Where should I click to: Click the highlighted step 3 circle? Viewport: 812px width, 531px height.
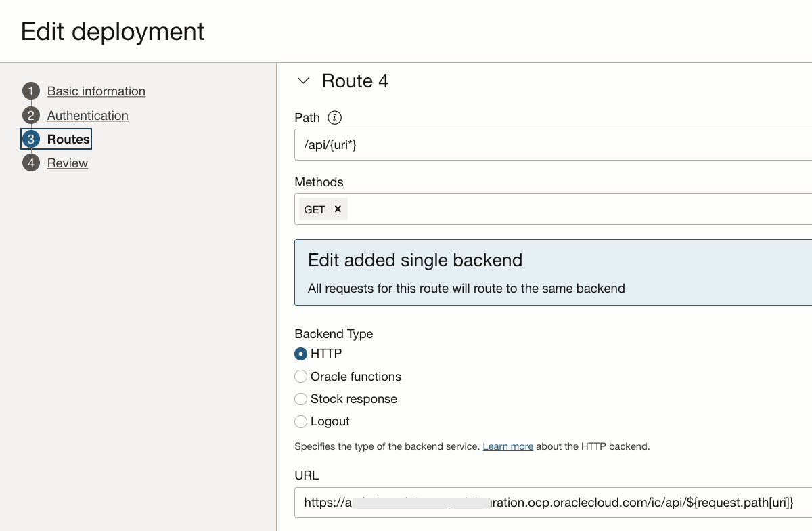(31, 140)
